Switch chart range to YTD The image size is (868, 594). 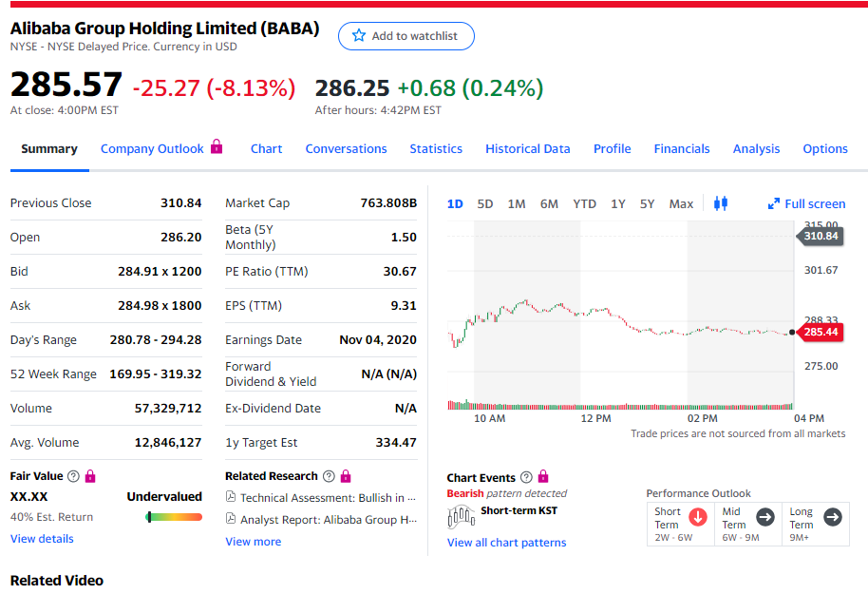[584, 203]
